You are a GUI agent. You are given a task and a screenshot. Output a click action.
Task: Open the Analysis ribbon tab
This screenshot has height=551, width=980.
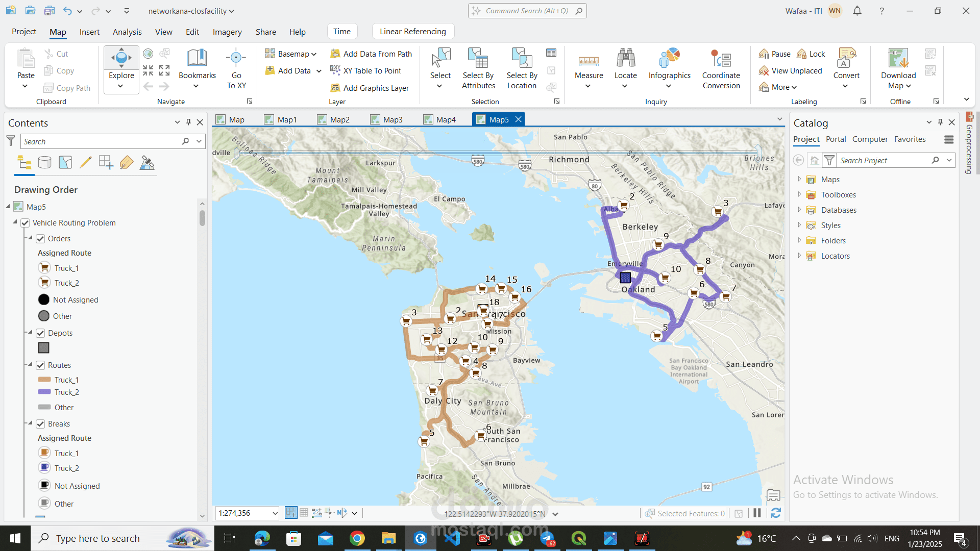127,32
